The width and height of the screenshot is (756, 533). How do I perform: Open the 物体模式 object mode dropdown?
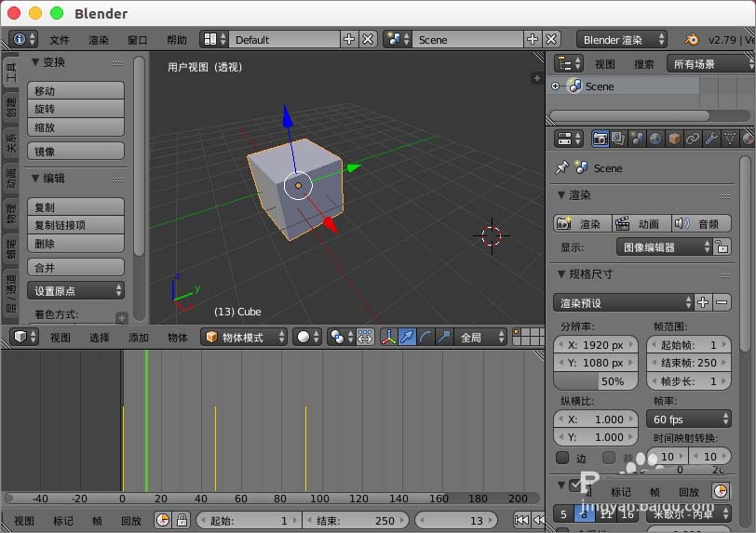pyautogui.click(x=244, y=337)
